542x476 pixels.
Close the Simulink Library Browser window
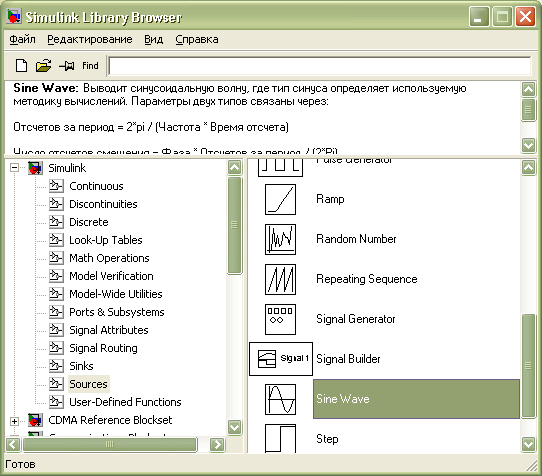tap(525, 17)
